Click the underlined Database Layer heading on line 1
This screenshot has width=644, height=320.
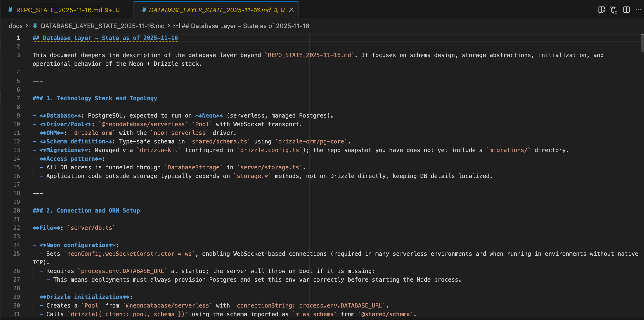point(105,38)
